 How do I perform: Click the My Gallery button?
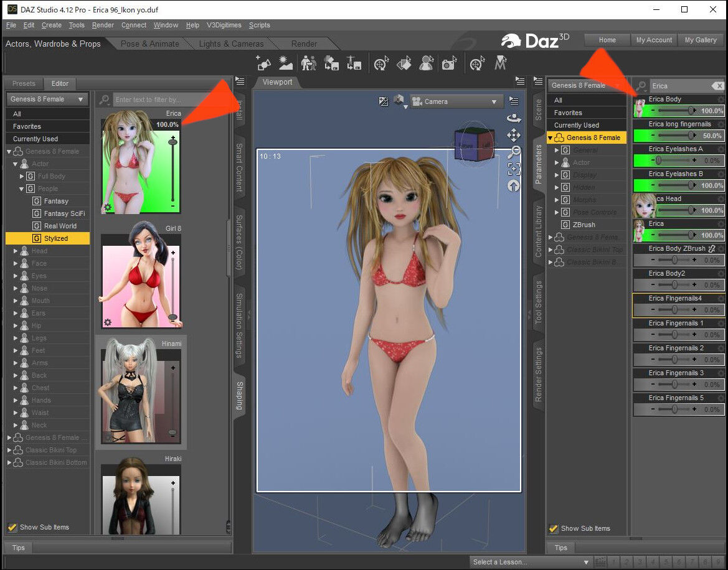(701, 40)
